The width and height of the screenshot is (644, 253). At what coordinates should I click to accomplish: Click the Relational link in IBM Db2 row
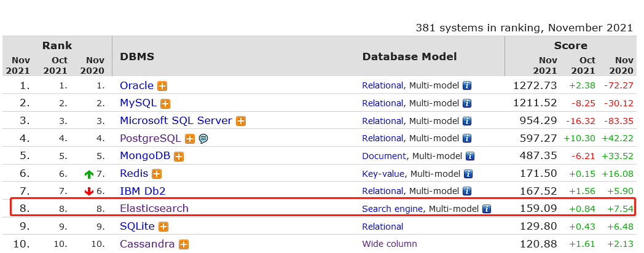[x=382, y=192]
